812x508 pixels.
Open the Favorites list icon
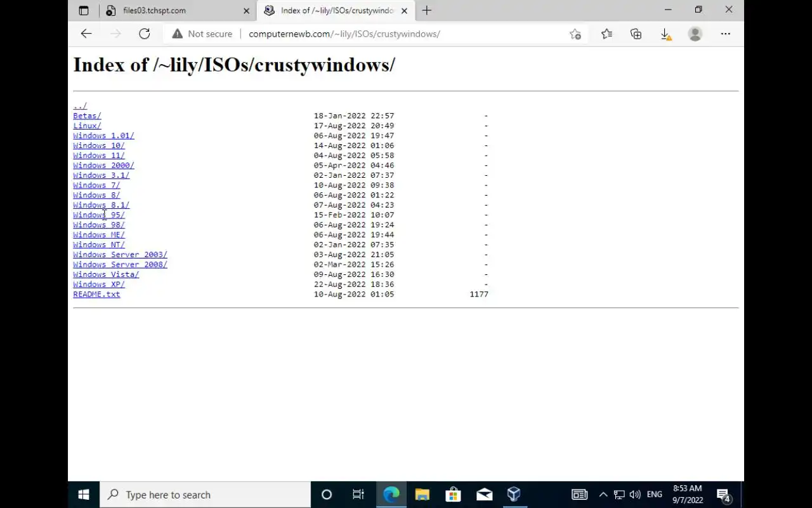(606, 34)
